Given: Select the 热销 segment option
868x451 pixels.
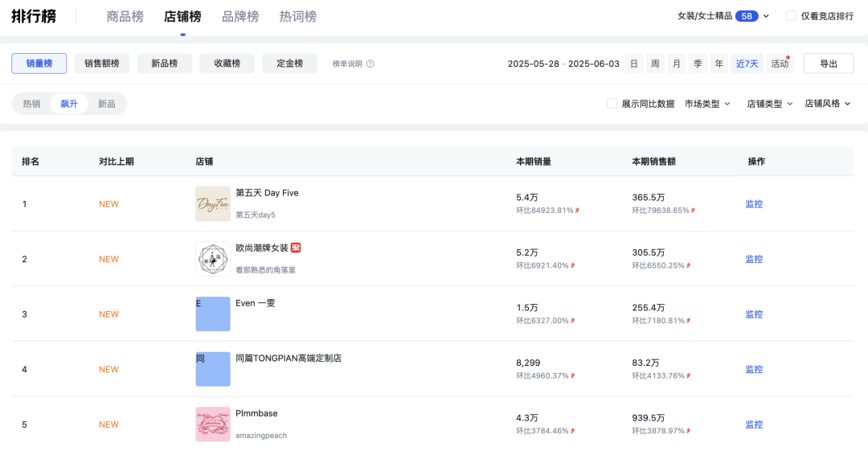Looking at the screenshot, I should [x=31, y=104].
